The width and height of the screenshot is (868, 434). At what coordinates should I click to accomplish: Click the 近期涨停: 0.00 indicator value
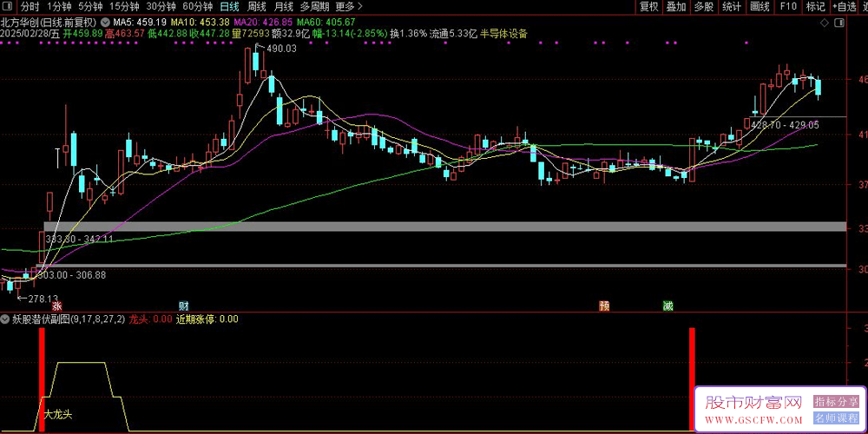pos(207,319)
